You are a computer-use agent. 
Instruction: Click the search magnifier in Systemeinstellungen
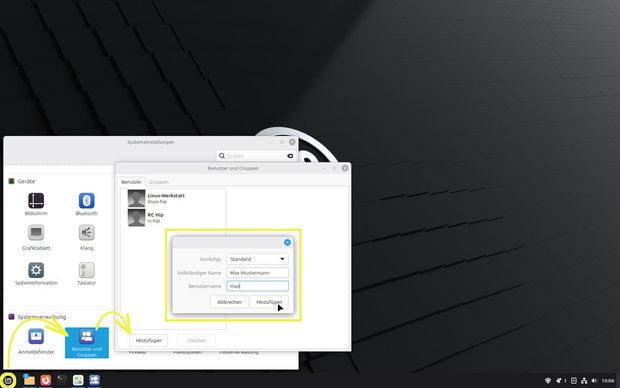click(222, 156)
